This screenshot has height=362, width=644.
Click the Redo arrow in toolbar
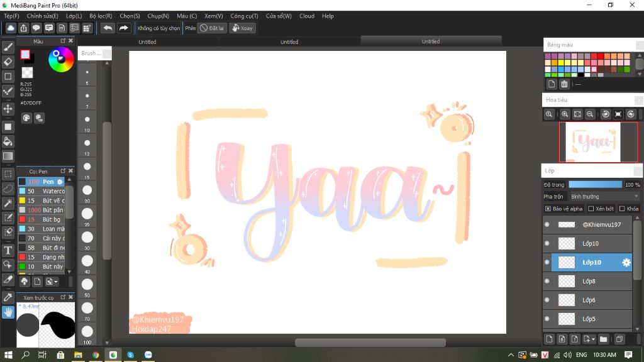coord(123,28)
